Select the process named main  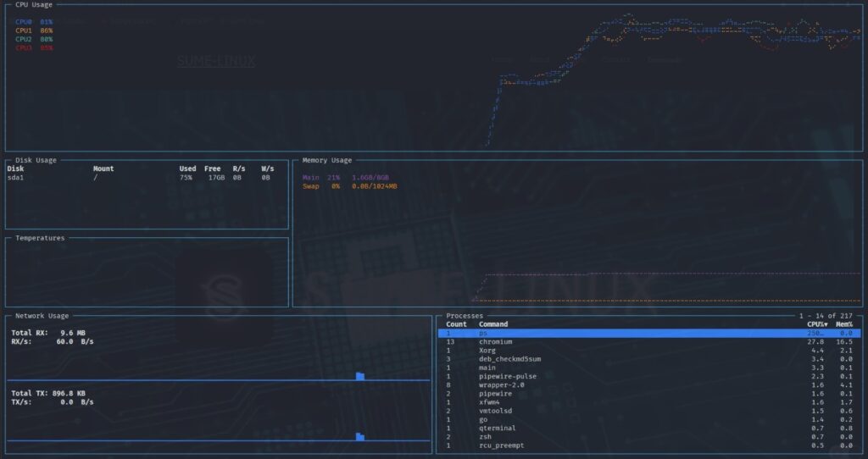(x=487, y=368)
